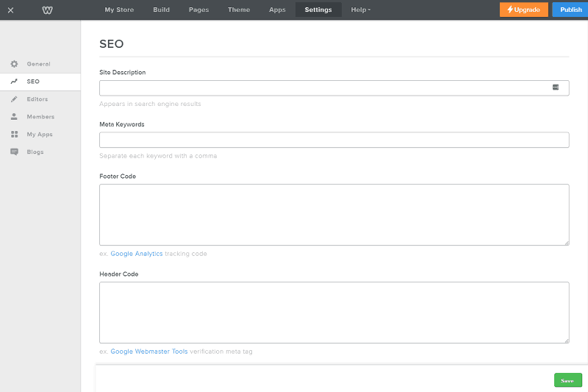Screen dimensions: 588x392
Task: Publish the site with Publish button
Action: pyautogui.click(x=570, y=10)
